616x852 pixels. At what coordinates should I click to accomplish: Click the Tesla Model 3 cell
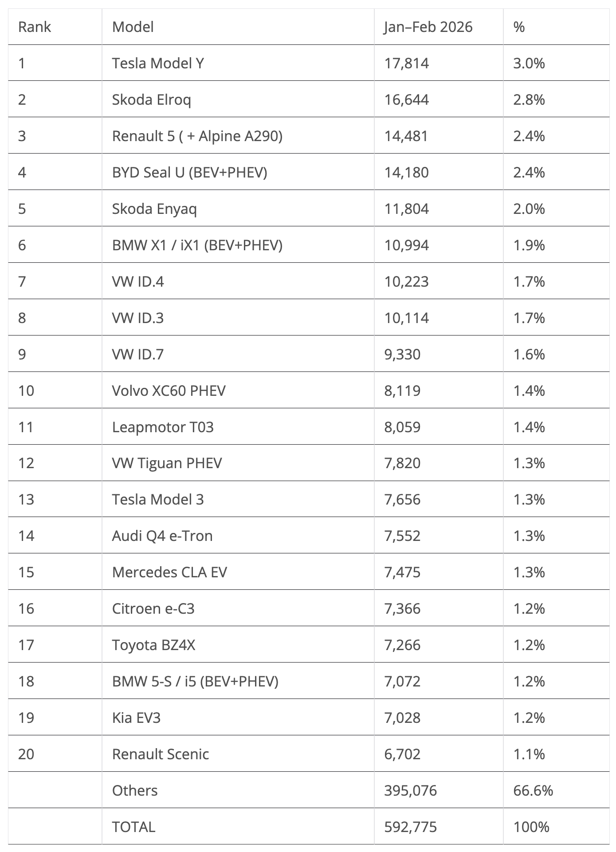pos(158,499)
